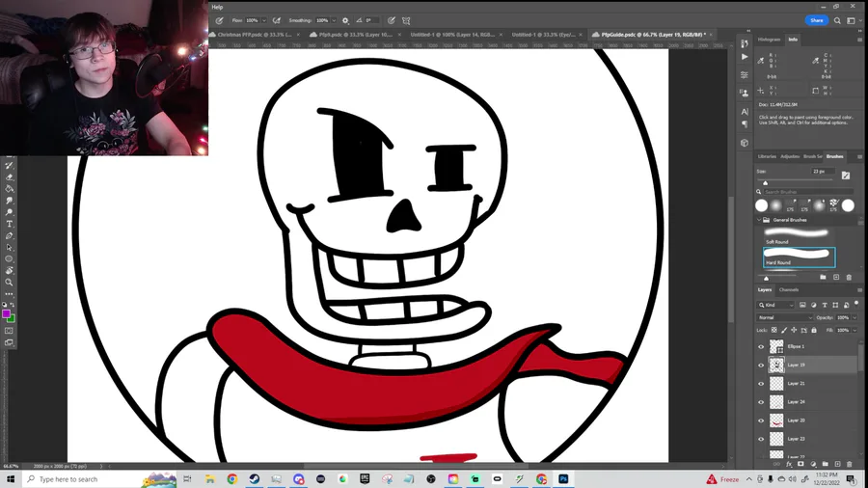Image resolution: width=868 pixels, height=488 pixels.
Task: Switch to the Libraries tab
Action: (x=767, y=156)
